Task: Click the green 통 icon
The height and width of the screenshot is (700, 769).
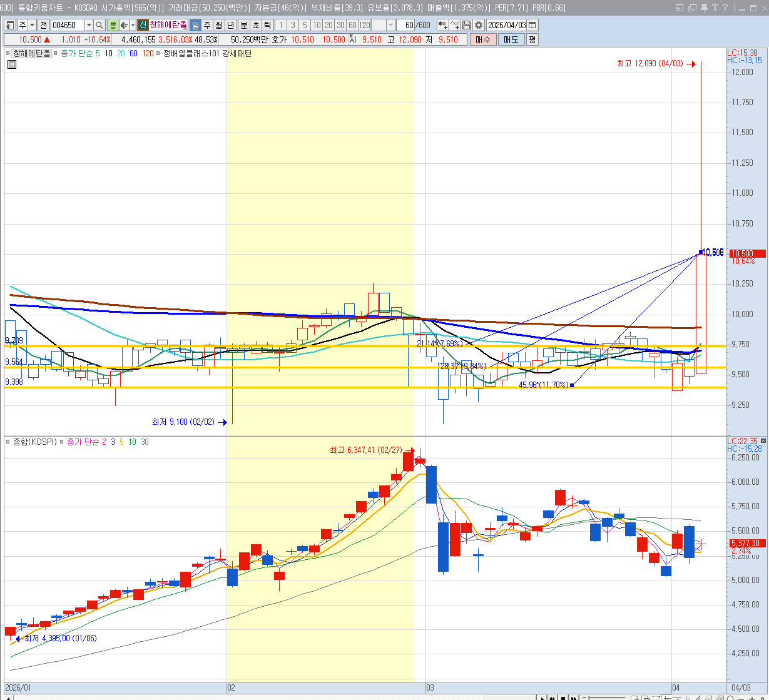Action: [113, 25]
